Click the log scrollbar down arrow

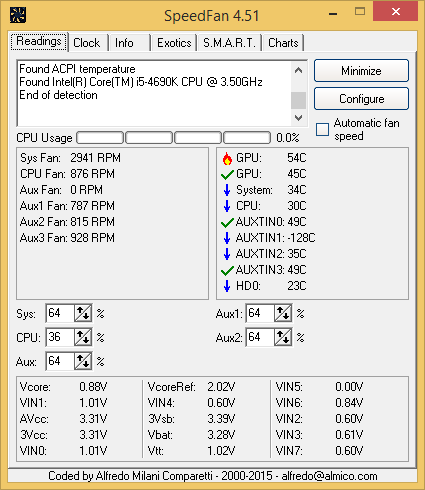(299, 118)
